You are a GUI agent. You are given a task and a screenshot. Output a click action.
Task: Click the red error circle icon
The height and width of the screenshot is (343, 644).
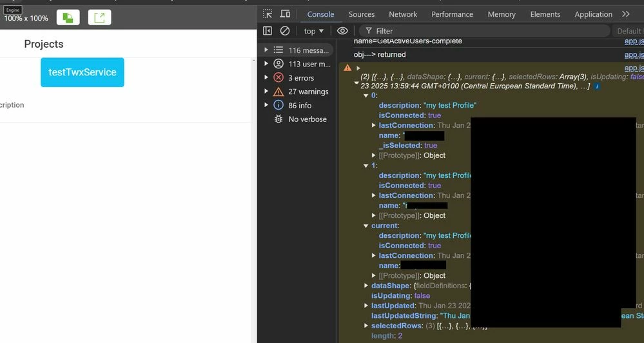point(278,77)
